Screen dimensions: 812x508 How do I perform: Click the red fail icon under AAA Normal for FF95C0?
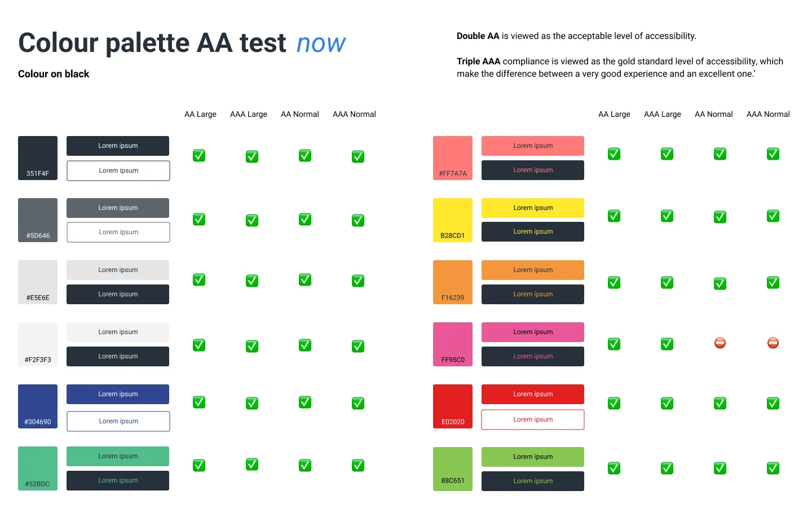click(x=773, y=343)
